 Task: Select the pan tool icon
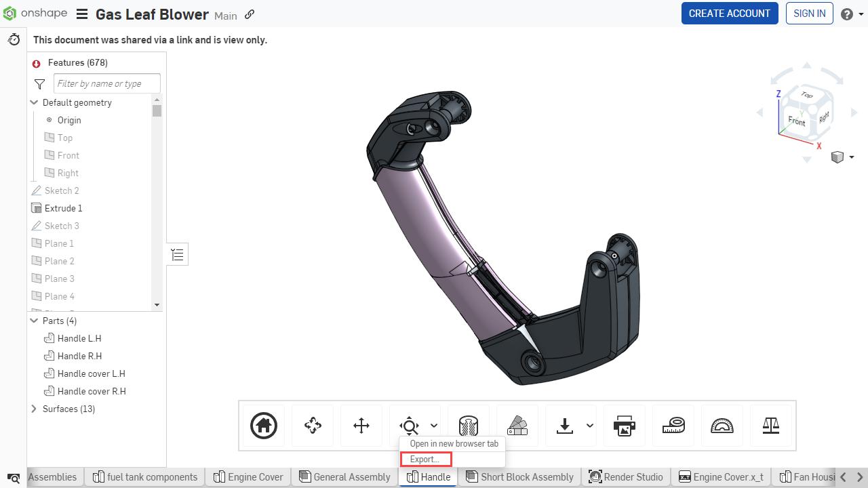(361, 426)
